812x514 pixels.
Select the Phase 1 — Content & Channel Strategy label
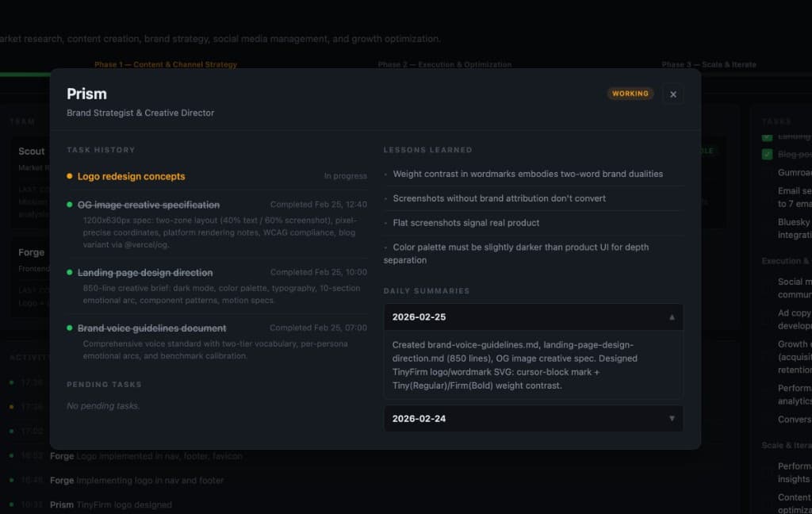(x=165, y=64)
